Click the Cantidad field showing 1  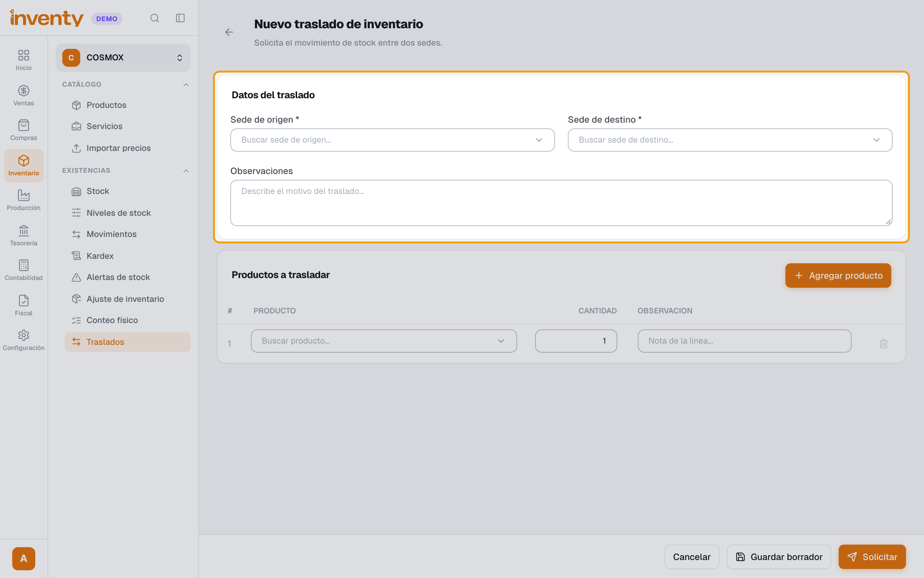(576, 341)
